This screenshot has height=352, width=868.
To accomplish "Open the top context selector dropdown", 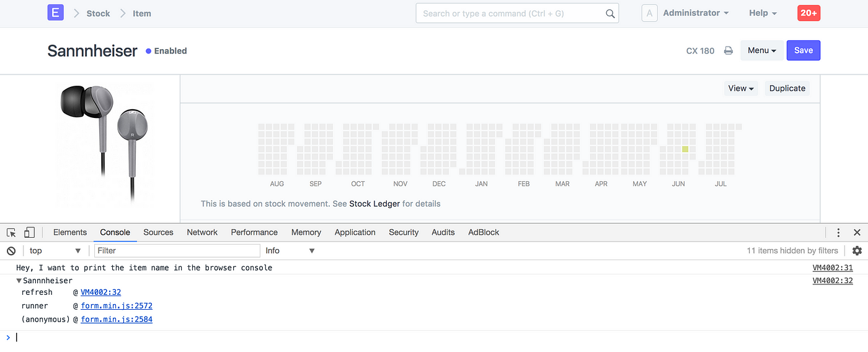I will pos(55,251).
